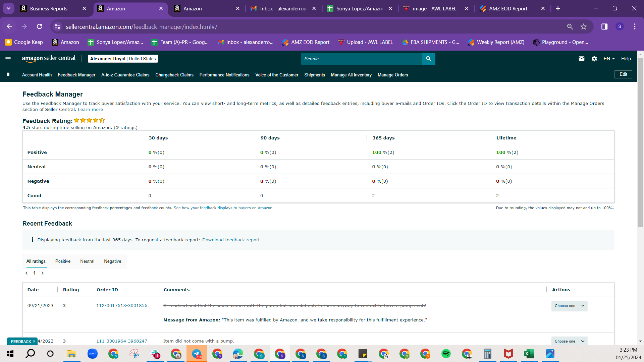
Task: View site information icon in address bar
Action: pyautogui.click(x=58, y=26)
